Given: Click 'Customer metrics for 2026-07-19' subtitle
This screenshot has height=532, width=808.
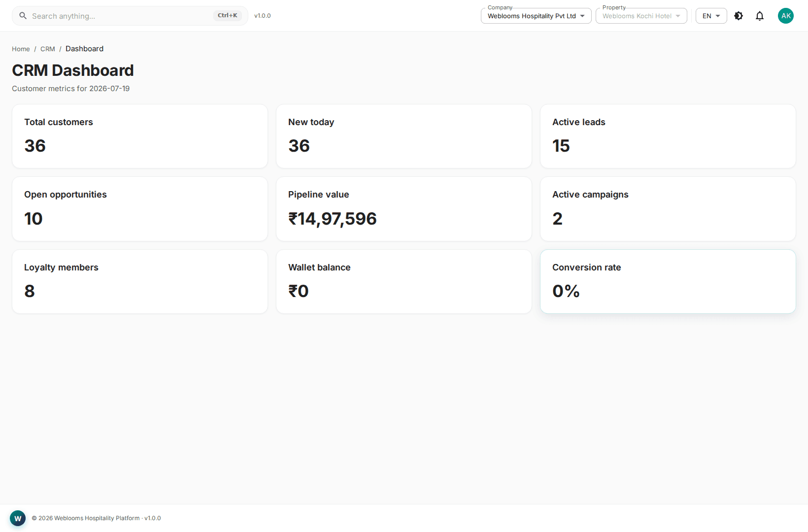Looking at the screenshot, I should 71,89.
